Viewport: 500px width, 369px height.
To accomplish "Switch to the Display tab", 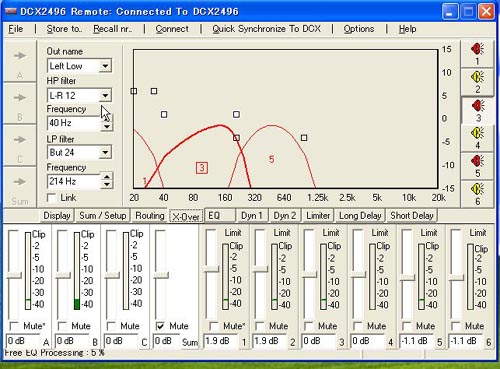I will pos(57,216).
